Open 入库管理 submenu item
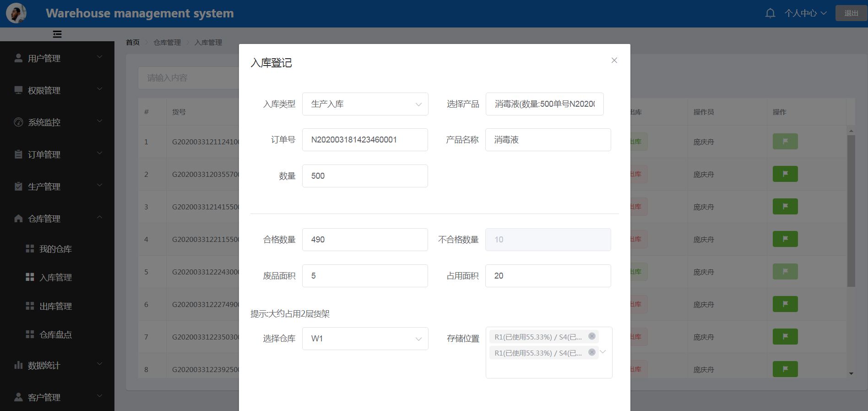 coord(57,277)
